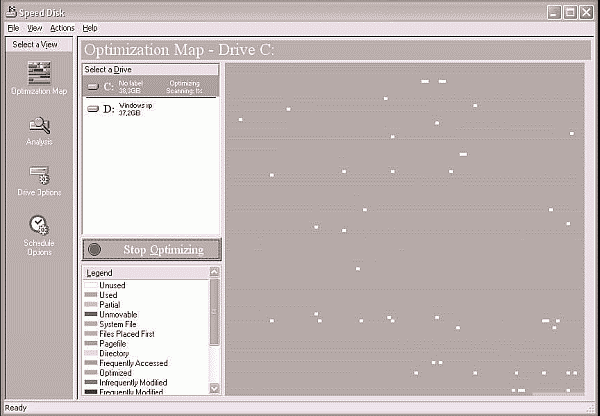
Task: Select drive D: Windowsxp
Action: pos(150,107)
